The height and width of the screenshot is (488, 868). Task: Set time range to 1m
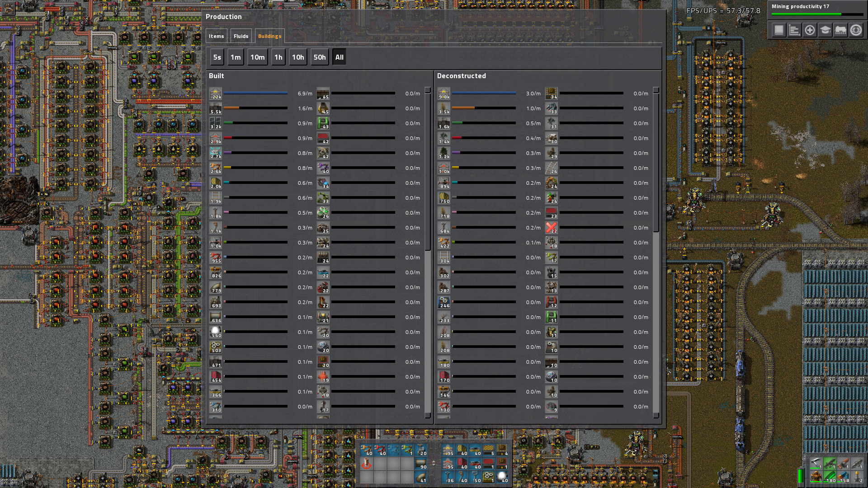(236, 57)
